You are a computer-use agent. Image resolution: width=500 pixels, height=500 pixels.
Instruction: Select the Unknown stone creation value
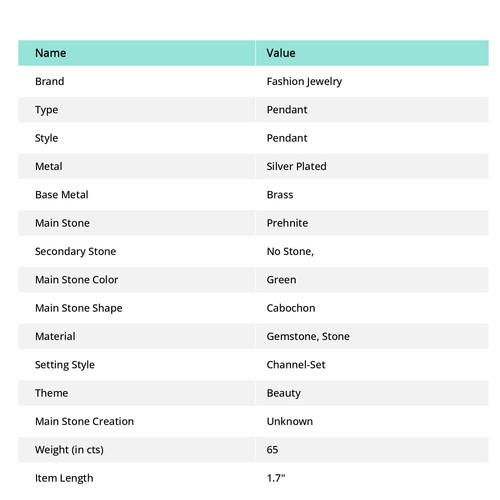coord(290,421)
